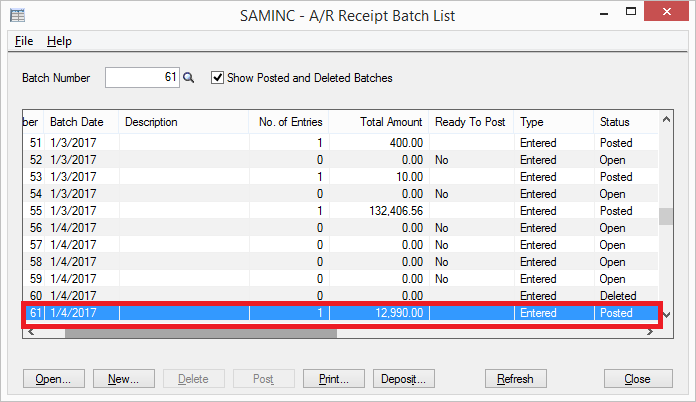Click total amount 12,990.00
The width and height of the screenshot is (696, 402).
coord(399,313)
